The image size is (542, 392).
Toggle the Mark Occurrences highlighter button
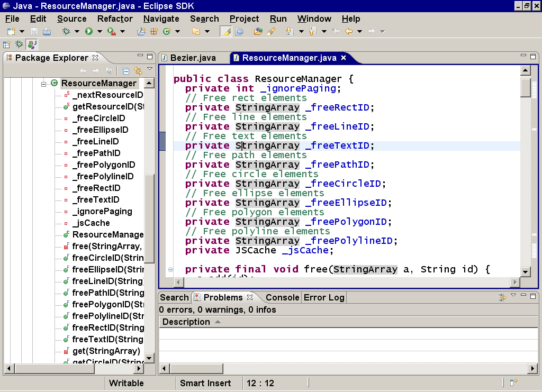(x=225, y=32)
